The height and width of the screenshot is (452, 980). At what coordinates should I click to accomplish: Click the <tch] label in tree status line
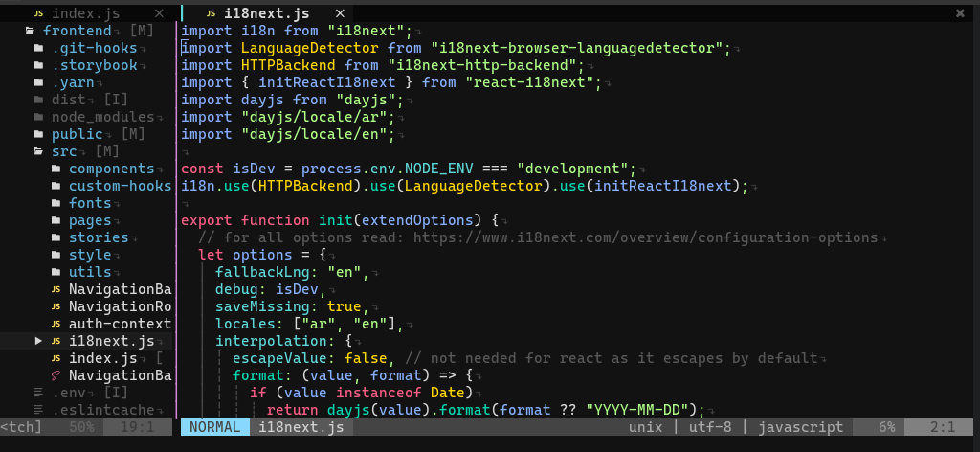(x=21, y=427)
